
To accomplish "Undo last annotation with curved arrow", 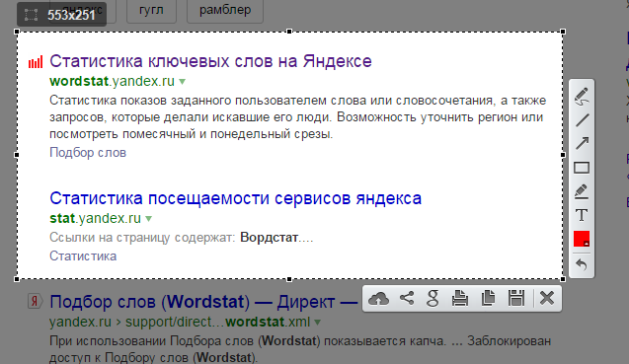I will 582,264.
